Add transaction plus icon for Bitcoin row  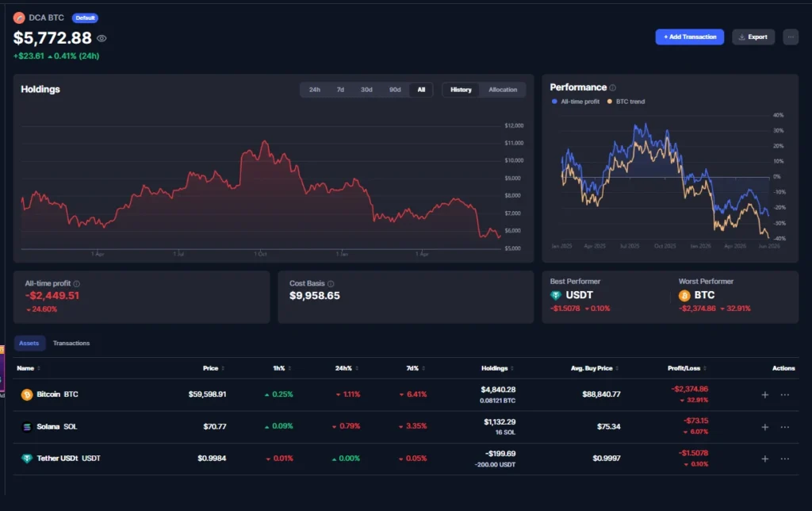click(765, 395)
